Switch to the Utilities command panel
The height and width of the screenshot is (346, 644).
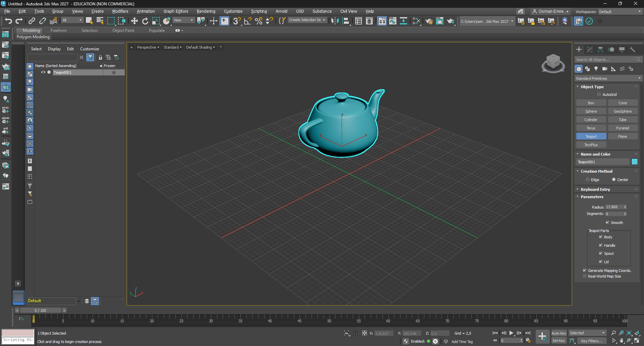[x=633, y=50]
